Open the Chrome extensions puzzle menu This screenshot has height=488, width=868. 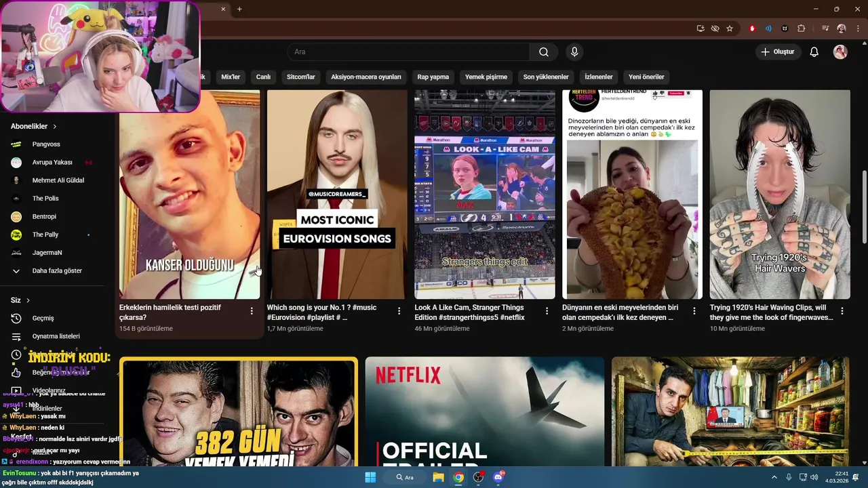coord(802,28)
